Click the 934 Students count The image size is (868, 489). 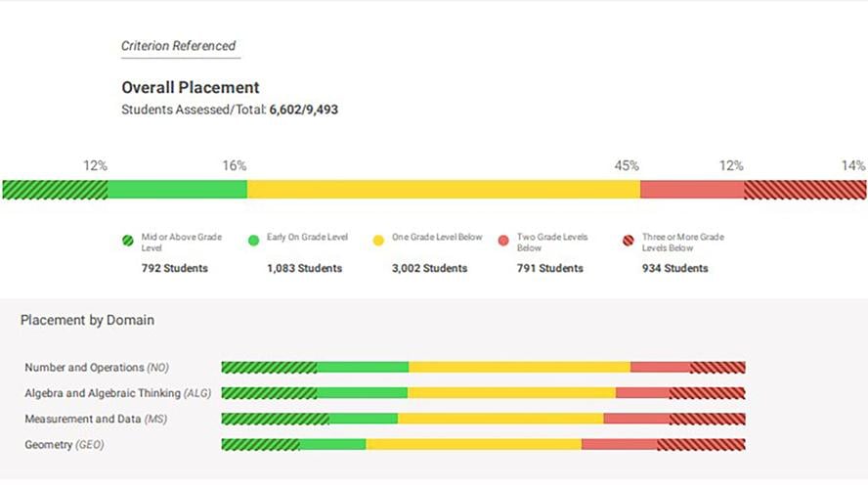point(674,268)
